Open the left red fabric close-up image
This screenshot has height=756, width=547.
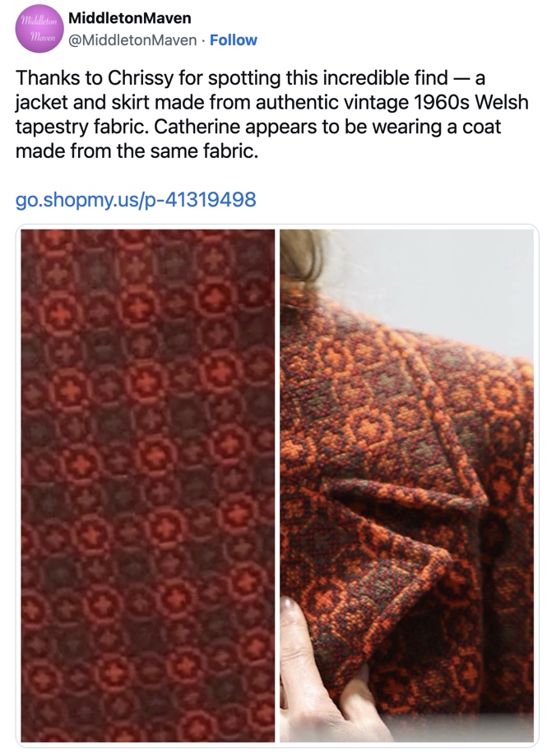point(147,485)
